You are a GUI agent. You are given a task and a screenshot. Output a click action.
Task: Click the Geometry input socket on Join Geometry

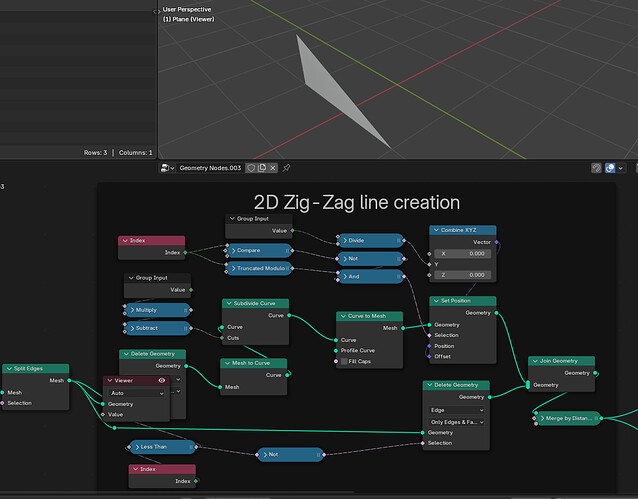(x=528, y=385)
